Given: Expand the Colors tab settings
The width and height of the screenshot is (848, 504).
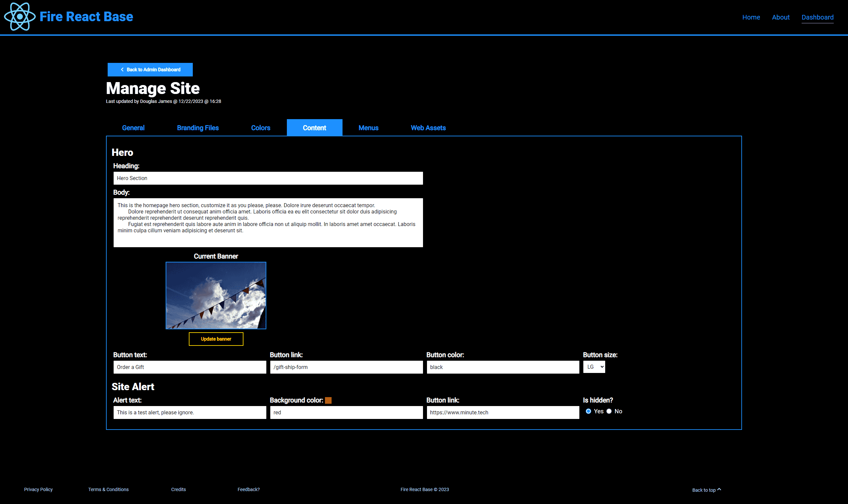Looking at the screenshot, I should click(260, 128).
